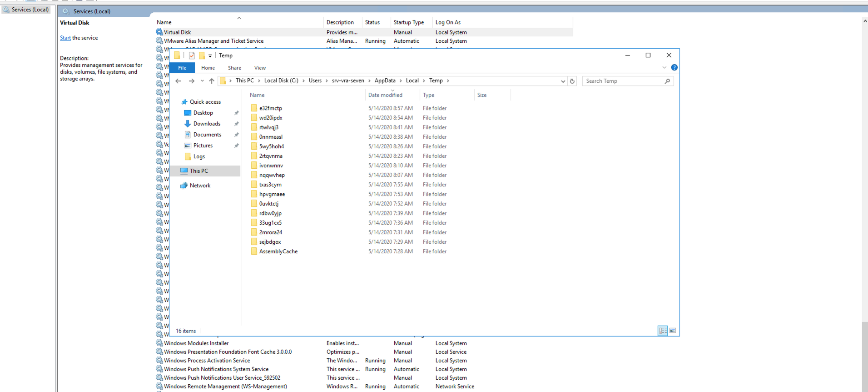Viewport: 868px width, 392px height.
Task: Go up one folder level
Action: (212, 81)
